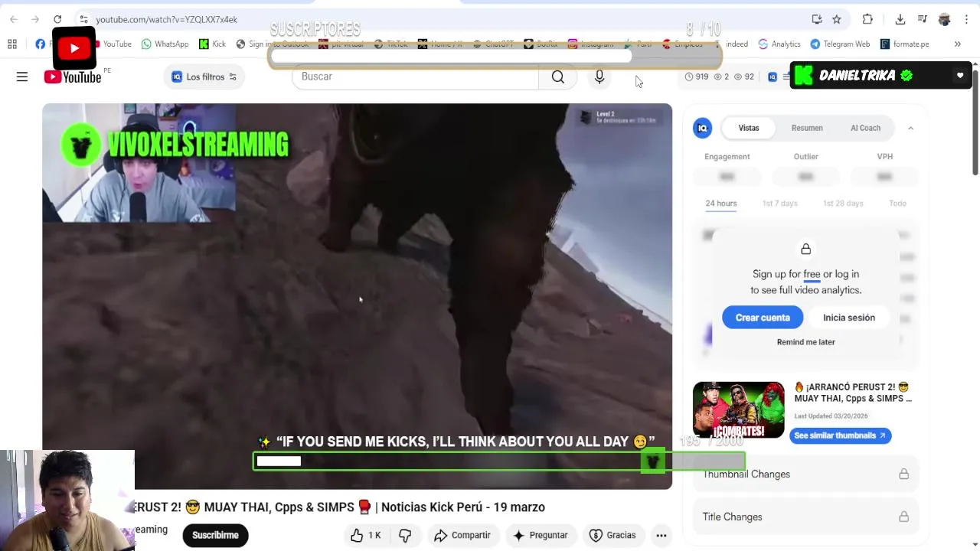Screen dimensions: 980x551
Task: Collapse the vidIQ panel with the chevron
Action: click(x=910, y=128)
